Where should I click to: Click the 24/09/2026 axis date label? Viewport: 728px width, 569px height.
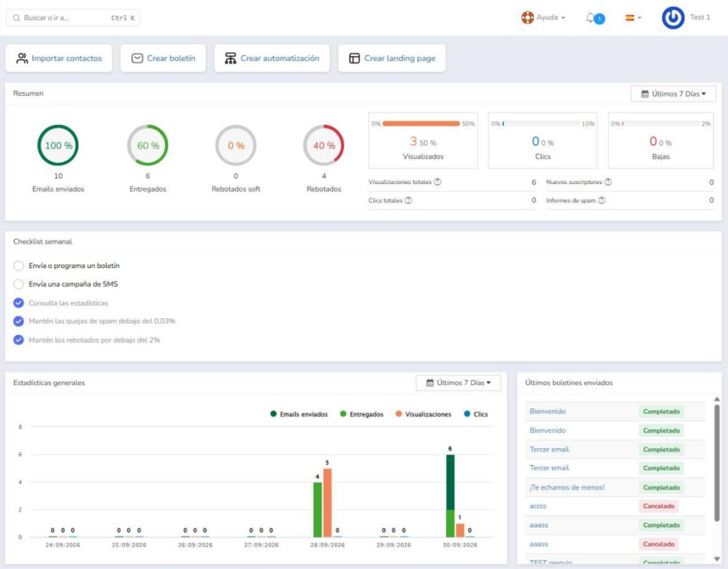coord(63,545)
